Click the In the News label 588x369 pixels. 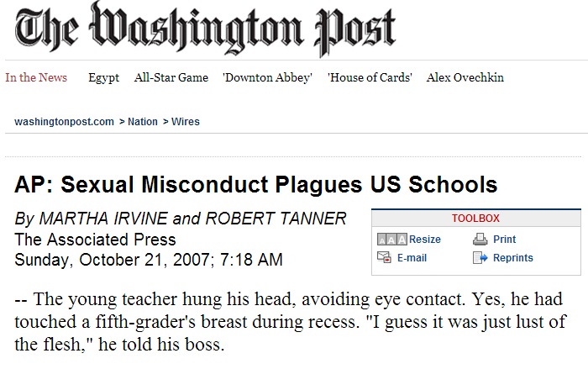pyautogui.click(x=36, y=77)
